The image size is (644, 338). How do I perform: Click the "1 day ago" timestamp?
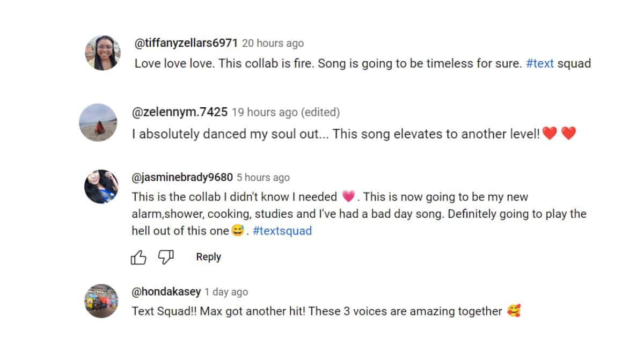click(226, 292)
